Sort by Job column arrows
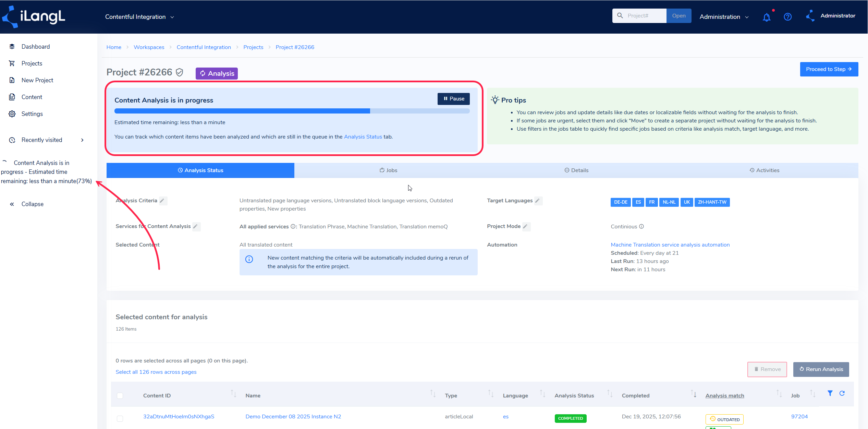Image resolution: width=868 pixels, height=429 pixels. tap(812, 394)
